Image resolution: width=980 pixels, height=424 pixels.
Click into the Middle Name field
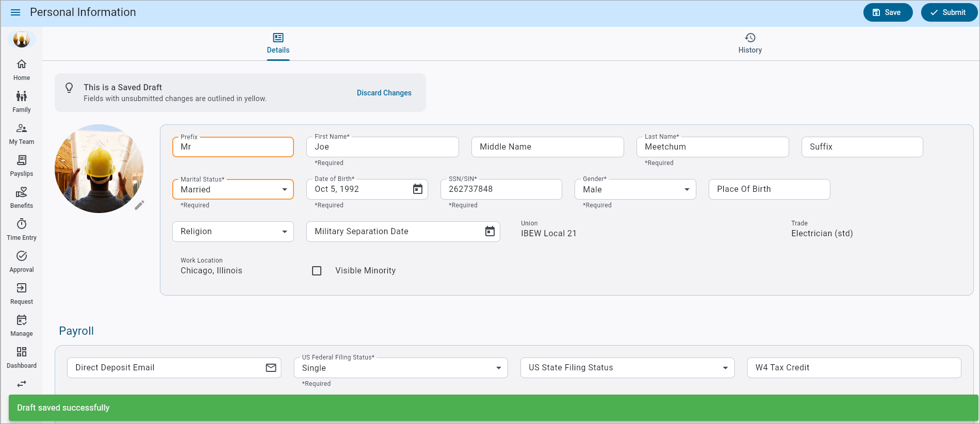[x=547, y=147]
